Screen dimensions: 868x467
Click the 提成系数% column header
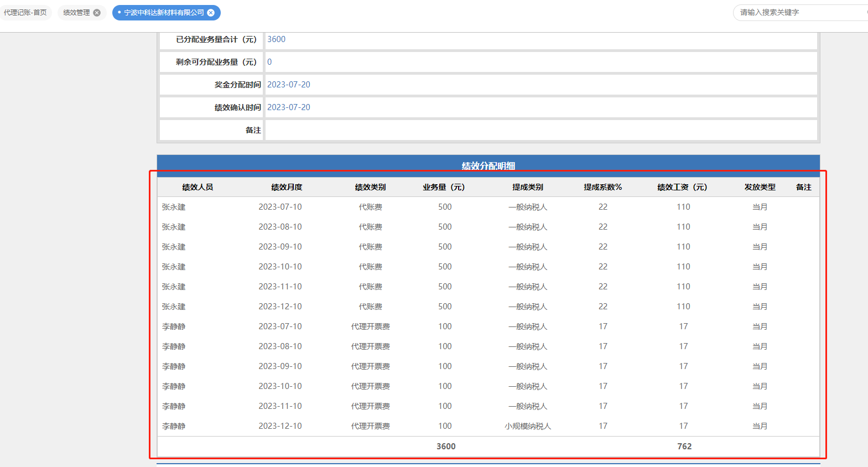[x=602, y=187]
